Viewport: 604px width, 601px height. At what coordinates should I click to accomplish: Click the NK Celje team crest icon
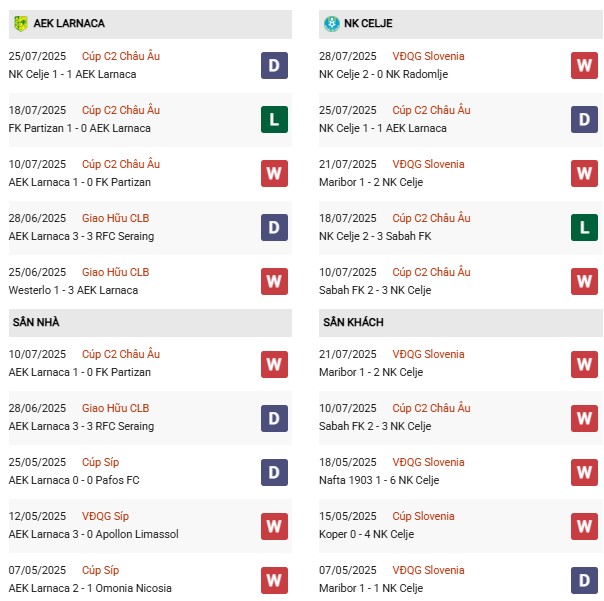click(331, 23)
